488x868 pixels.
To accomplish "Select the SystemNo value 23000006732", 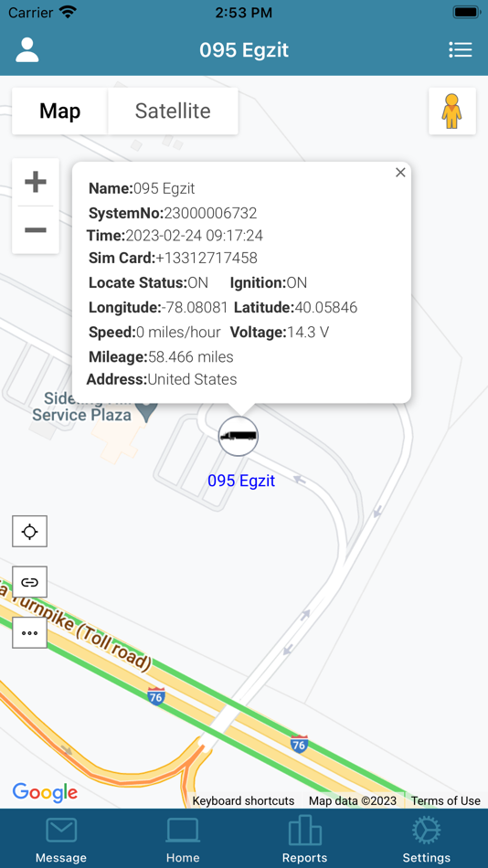I will 210,213.
